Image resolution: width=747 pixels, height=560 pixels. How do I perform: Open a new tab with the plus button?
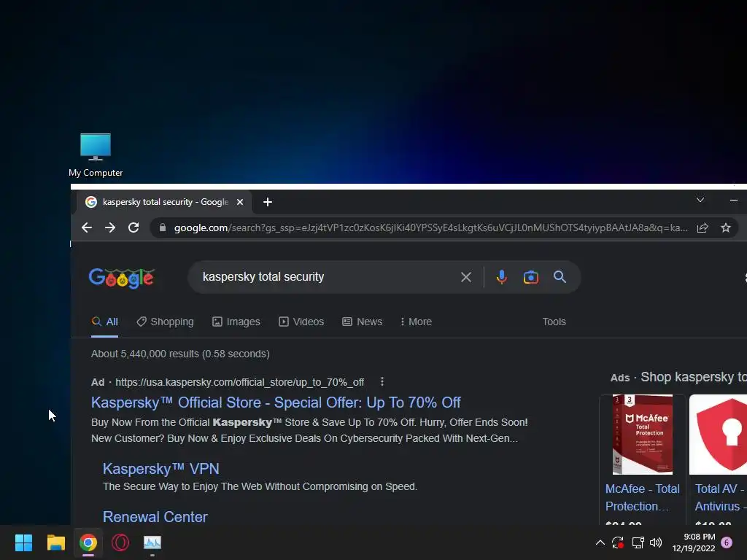[x=268, y=202]
